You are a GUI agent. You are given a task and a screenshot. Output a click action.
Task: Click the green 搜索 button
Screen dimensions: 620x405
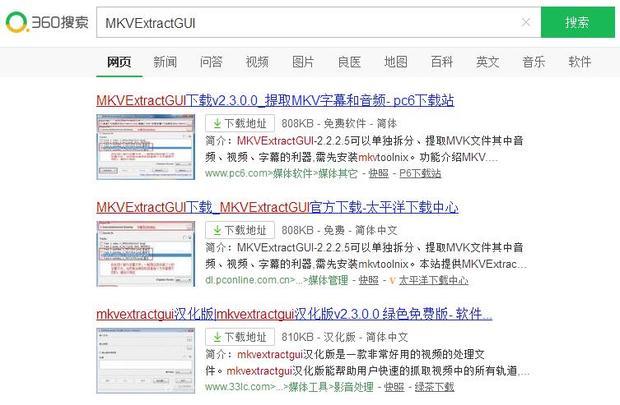[578, 23]
